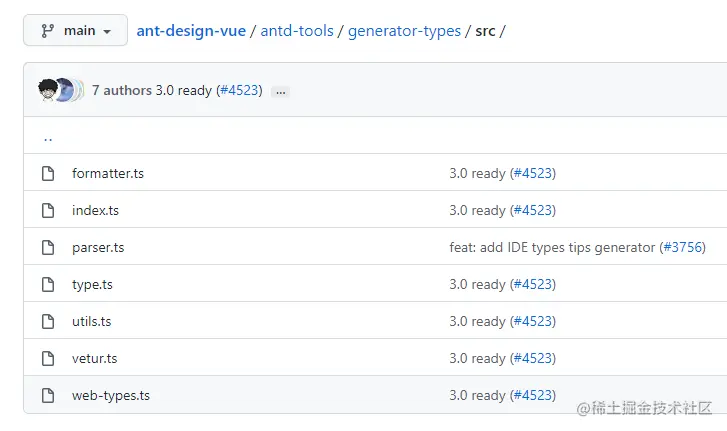This screenshot has width=727, height=431.
Task: Click the file icon beside formatter.ts
Action: [48, 173]
